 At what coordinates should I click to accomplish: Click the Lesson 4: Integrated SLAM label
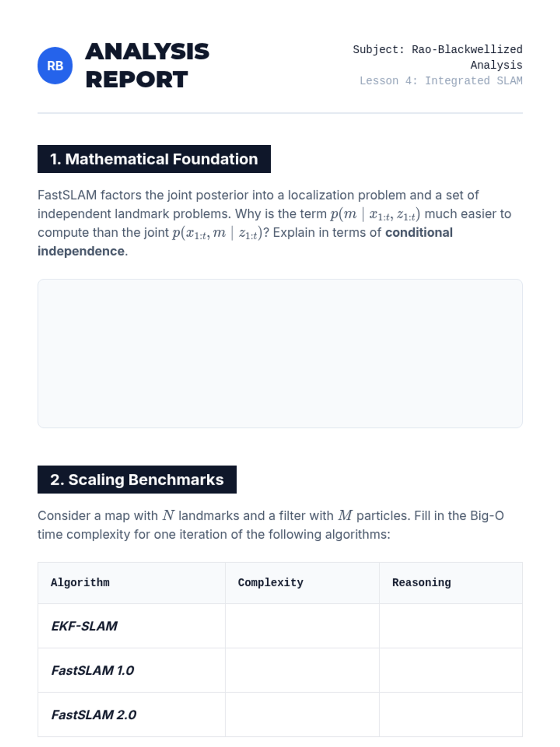pos(441,81)
